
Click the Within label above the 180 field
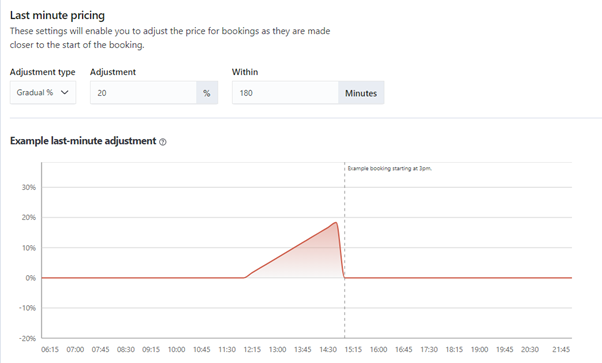coord(245,72)
